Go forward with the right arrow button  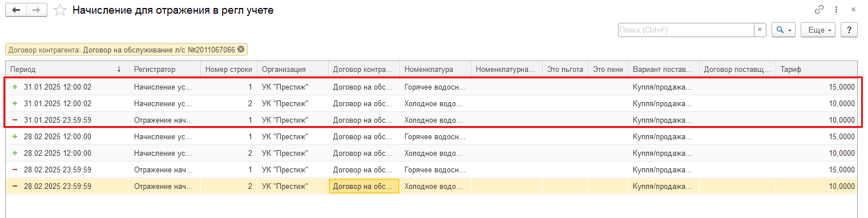pos(36,10)
